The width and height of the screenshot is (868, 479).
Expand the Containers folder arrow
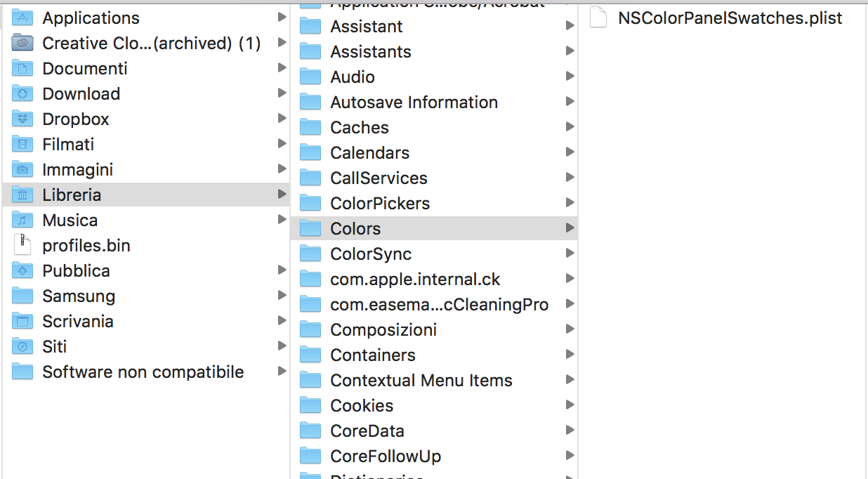pyautogui.click(x=570, y=355)
